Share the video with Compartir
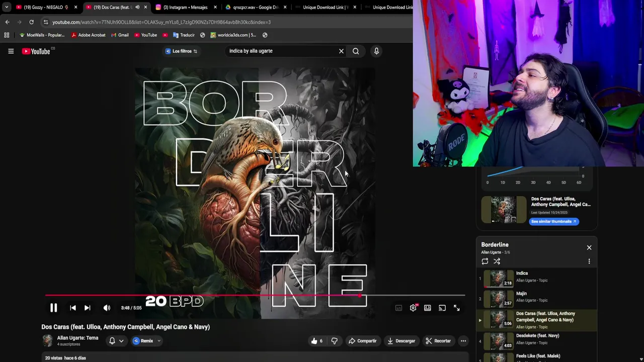 [363, 341]
